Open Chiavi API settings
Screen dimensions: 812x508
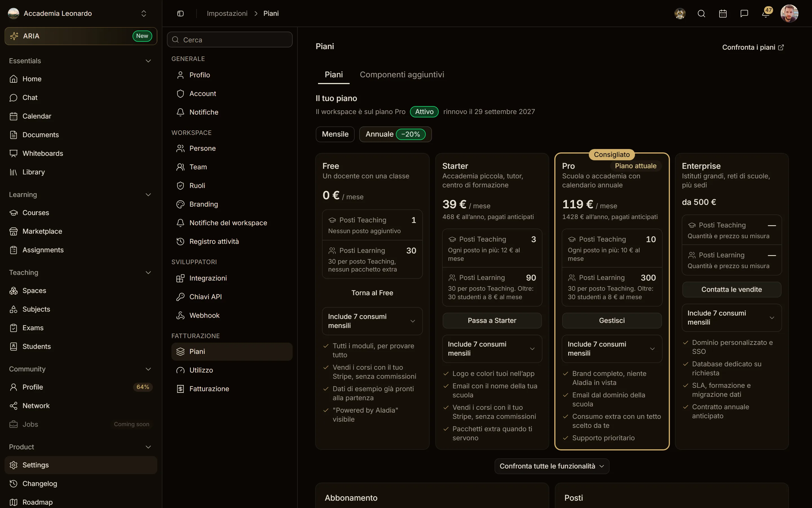click(232, 297)
